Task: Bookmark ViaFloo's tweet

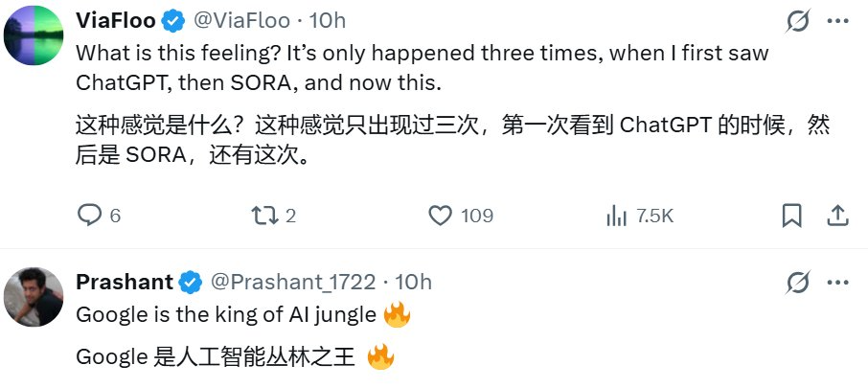Action: 791,216
